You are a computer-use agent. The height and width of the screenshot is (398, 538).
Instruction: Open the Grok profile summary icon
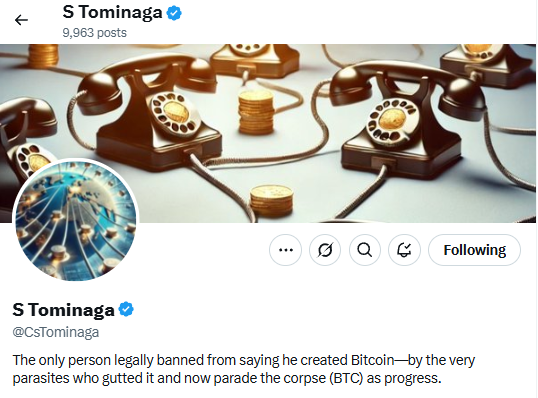pos(325,250)
